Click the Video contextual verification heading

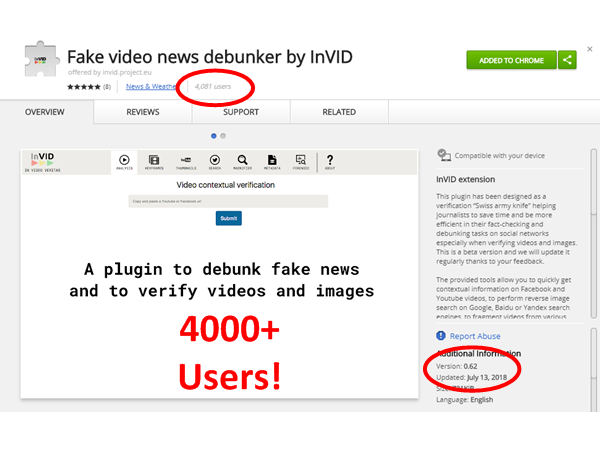(225, 185)
